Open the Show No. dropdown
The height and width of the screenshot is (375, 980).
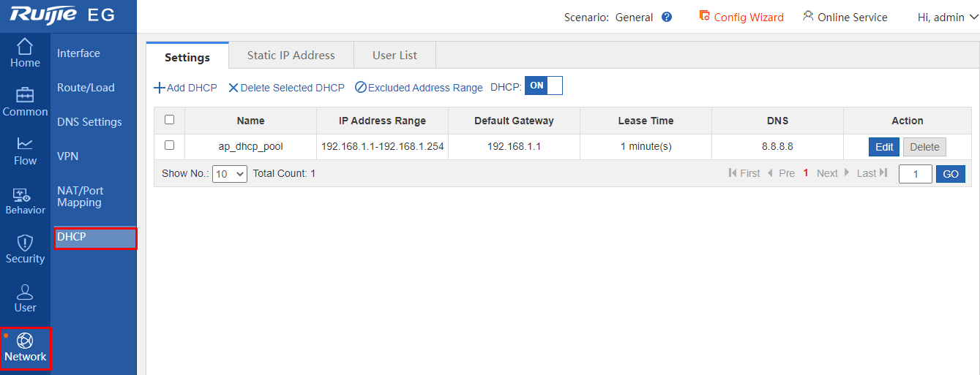click(x=230, y=174)
